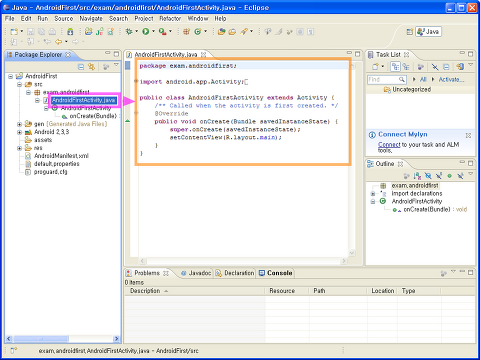480x360 pixels.
Task: Expand import declarations in Outline
Action: [x=373, y=194]
